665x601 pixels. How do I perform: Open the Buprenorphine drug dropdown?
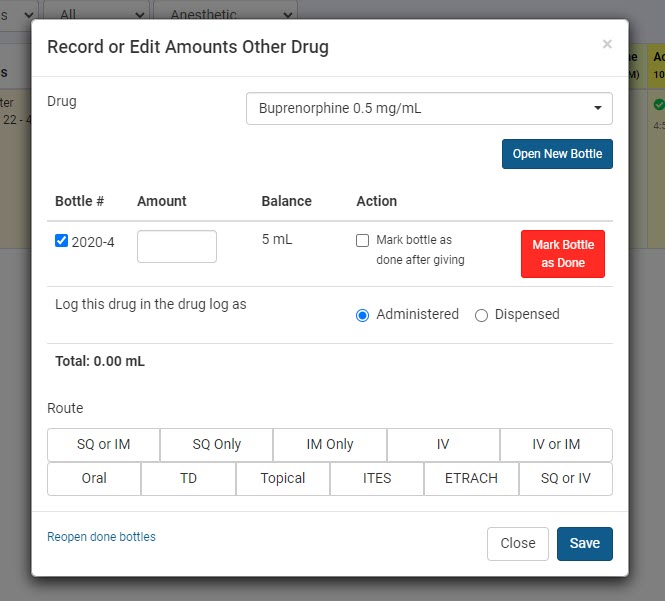[429, 108]
